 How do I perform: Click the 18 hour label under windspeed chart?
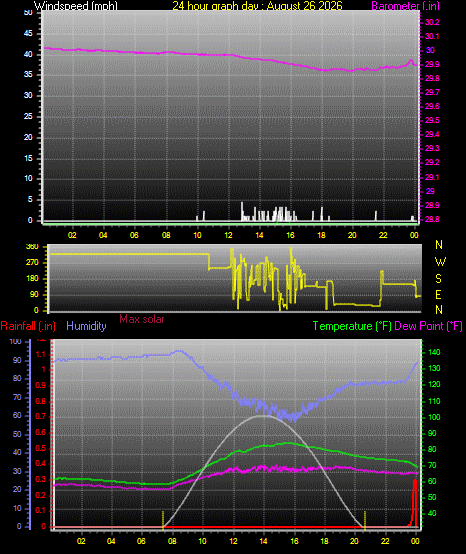(321, 235)
